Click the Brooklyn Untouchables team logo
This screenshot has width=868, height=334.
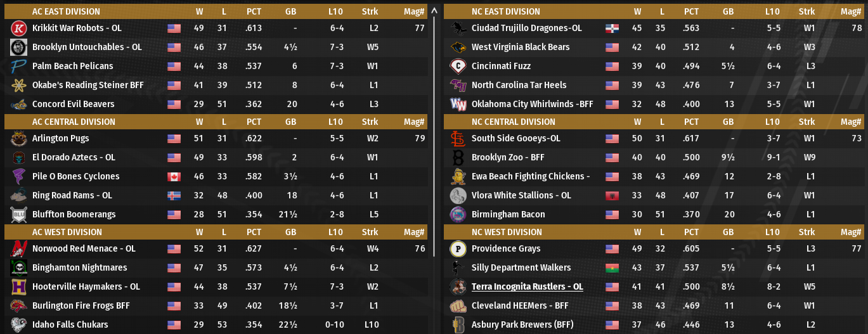pyautogui.click(x=18, y=48)
